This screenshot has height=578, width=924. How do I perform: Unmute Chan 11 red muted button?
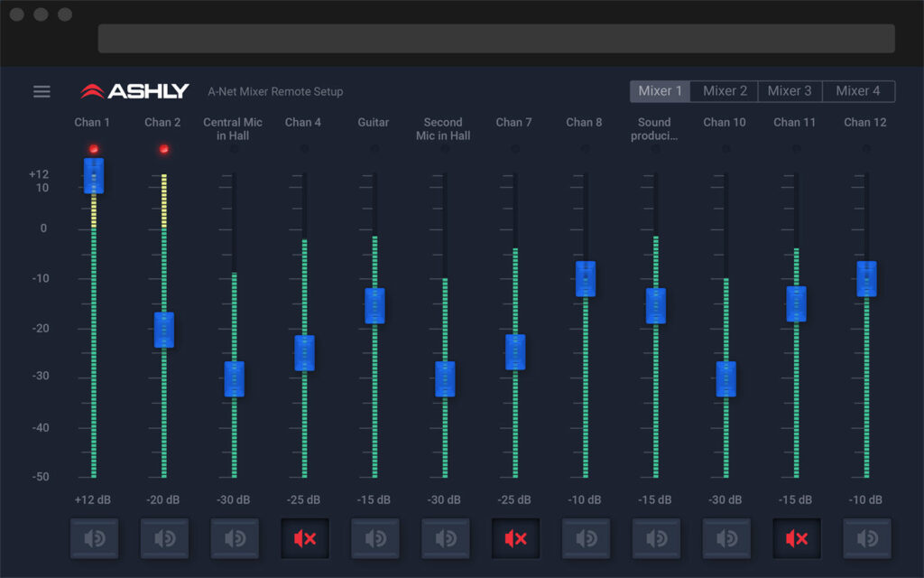click(x=797, y=538)
